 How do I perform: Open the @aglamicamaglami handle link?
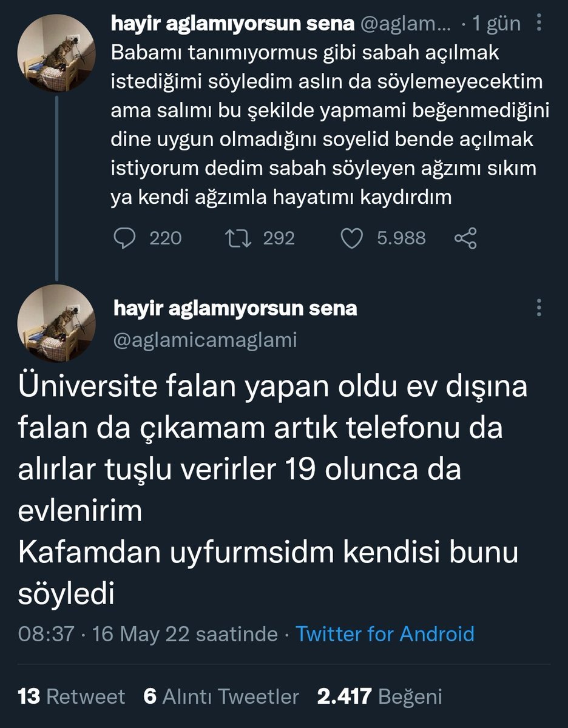pyautogui.click(x=205, y=340)
